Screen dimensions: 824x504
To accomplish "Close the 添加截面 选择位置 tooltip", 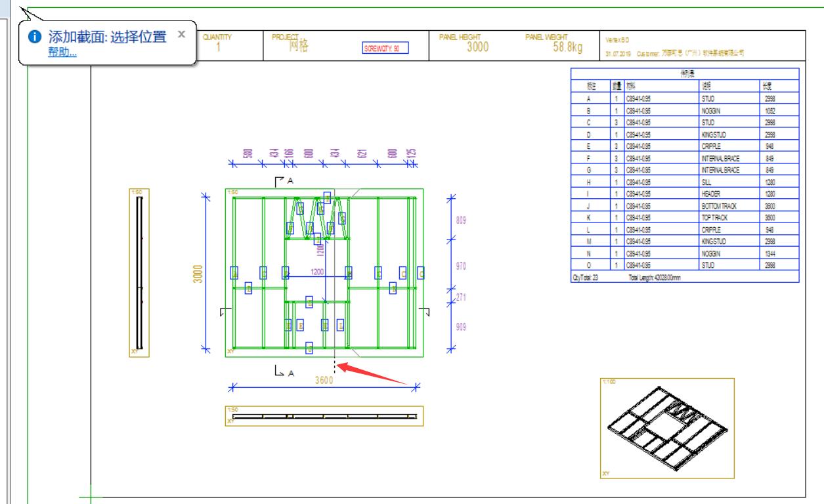I will click(182, 32).
